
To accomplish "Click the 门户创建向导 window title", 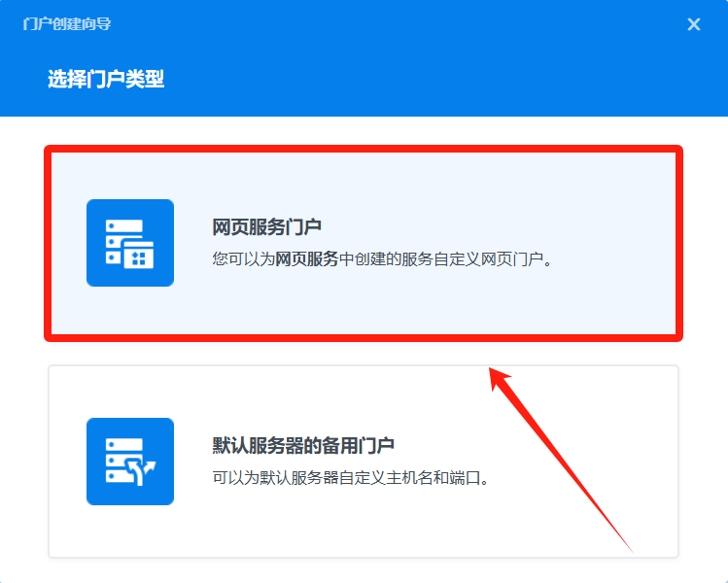I will 67,23.
